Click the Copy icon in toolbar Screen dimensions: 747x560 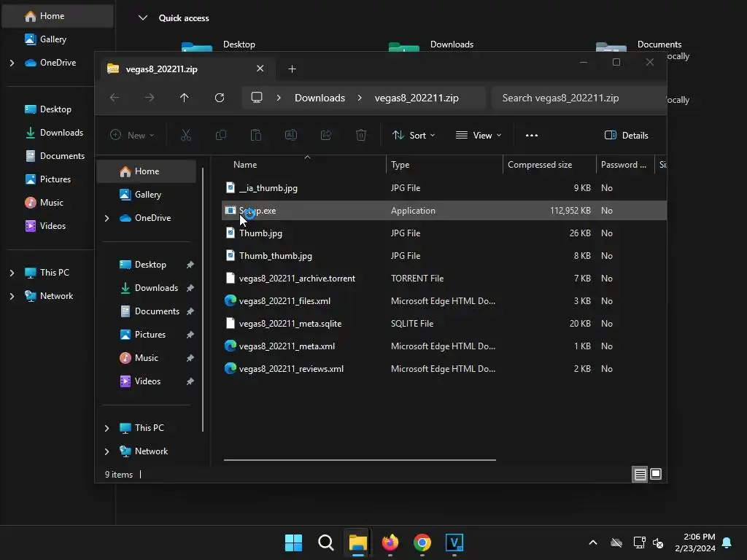(x=221, y=135)
